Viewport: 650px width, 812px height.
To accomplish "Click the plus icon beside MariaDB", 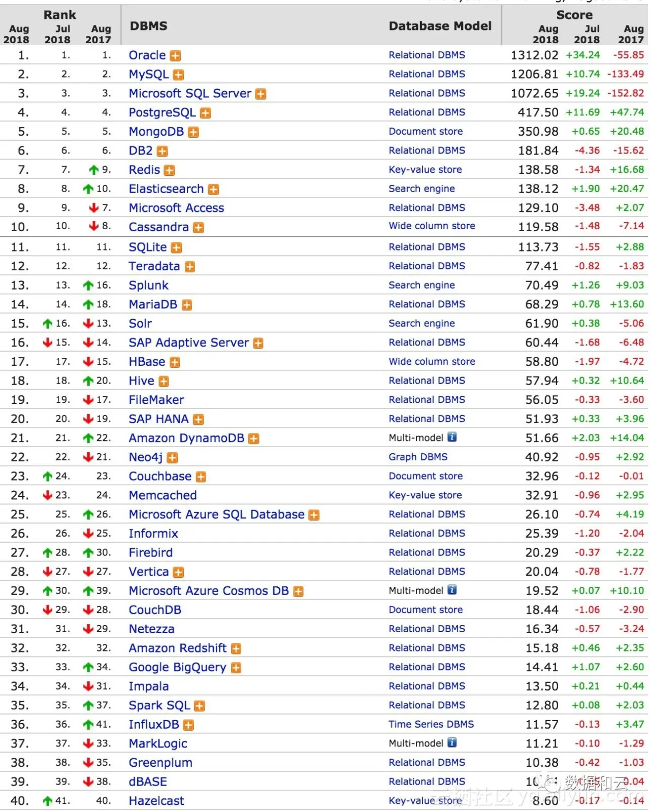I will tap(187, 305).
